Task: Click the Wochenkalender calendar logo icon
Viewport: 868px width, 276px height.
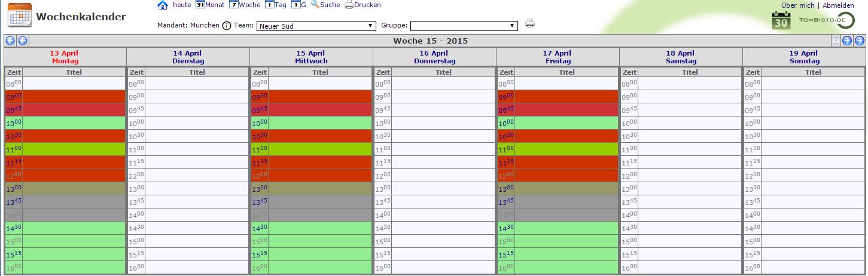Action: (x=19, y=16)
